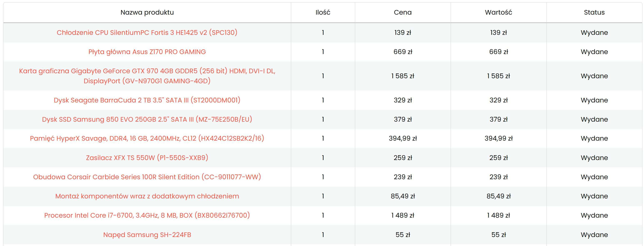Screen dimensions: 644x246
Task: Open the Samsung 850 EVO SSD link
Action: pos(147,119)
